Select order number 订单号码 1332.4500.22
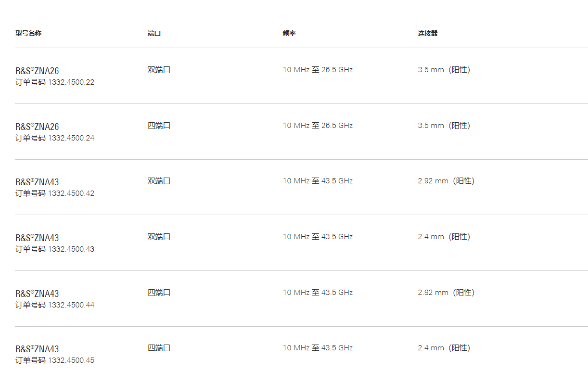 tap(55, 82)
